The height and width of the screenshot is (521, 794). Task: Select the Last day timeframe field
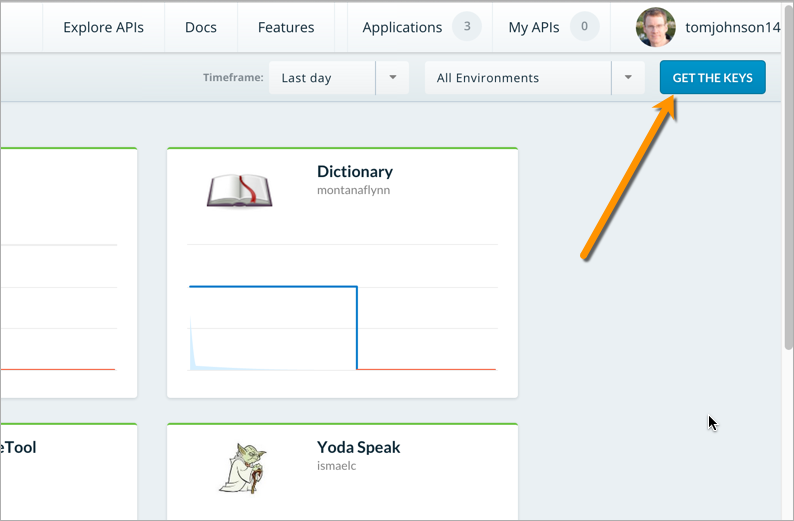click(x=322, y=78)
